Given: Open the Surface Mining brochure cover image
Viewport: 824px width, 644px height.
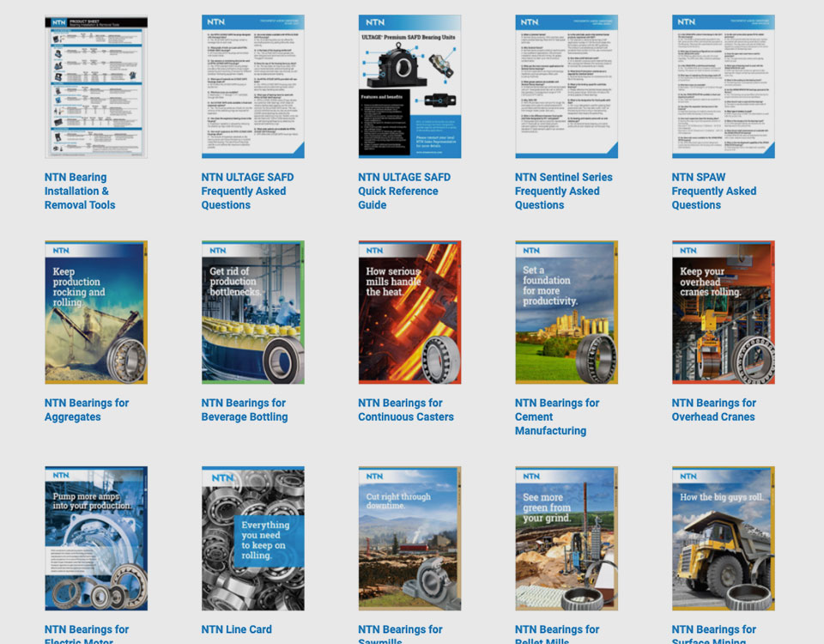Looking at the screenshot, I should 723,538.
